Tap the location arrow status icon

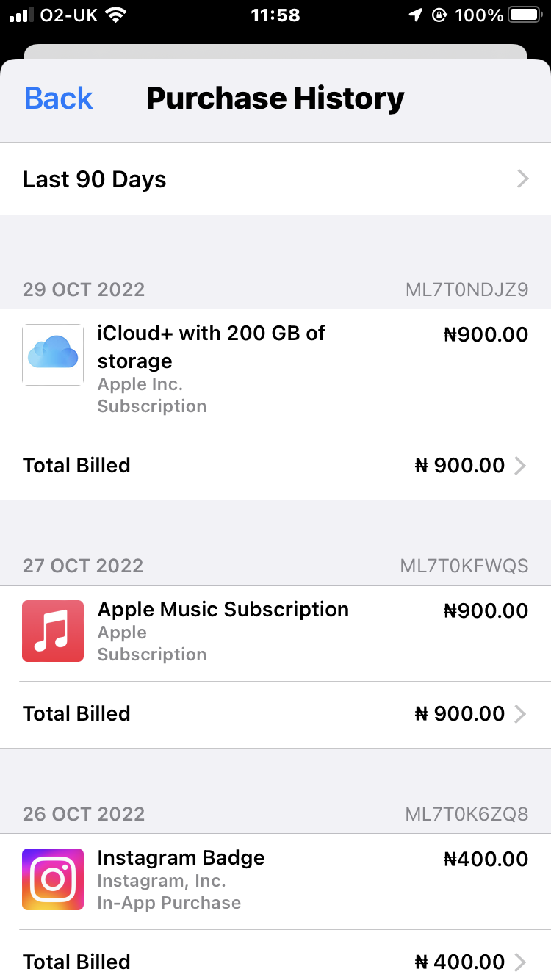pos(415,15)
